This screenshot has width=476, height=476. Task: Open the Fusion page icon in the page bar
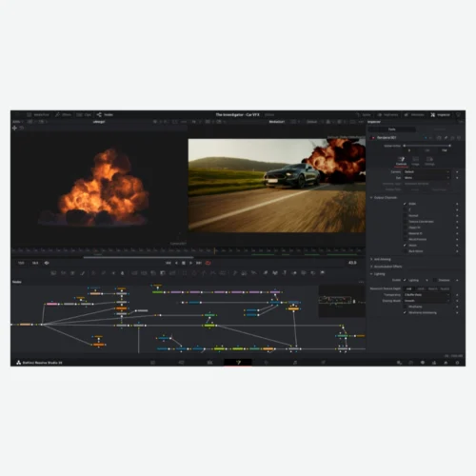pos(238,363)
